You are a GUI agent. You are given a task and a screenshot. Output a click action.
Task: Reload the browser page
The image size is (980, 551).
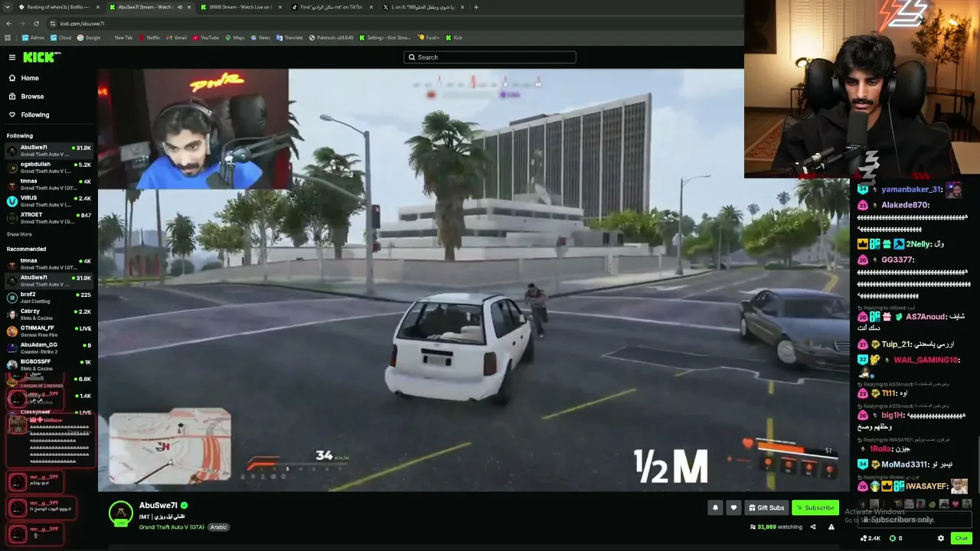(x=36, y=24)
